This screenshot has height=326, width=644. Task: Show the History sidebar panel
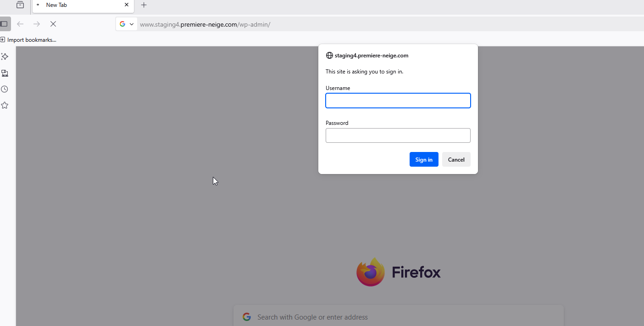(5, 89)
